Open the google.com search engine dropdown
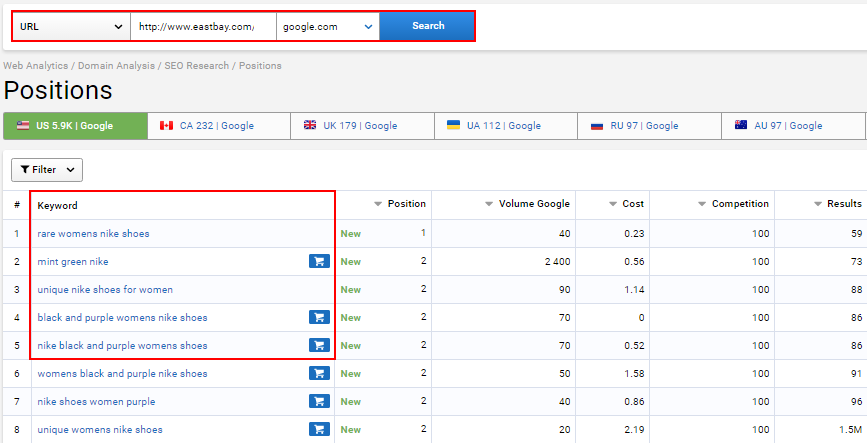The width and height of the screenshot is (867, 443). coord(328,26)
